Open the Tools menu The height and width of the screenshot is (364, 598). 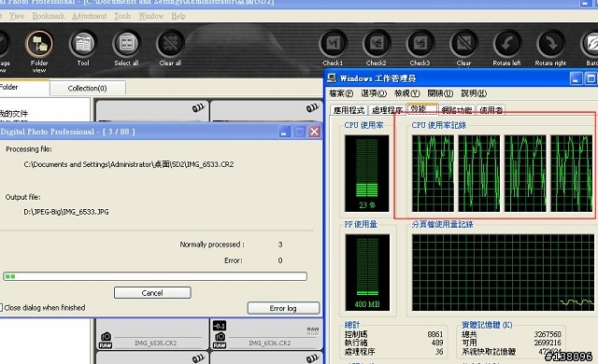tap(122, 16)
